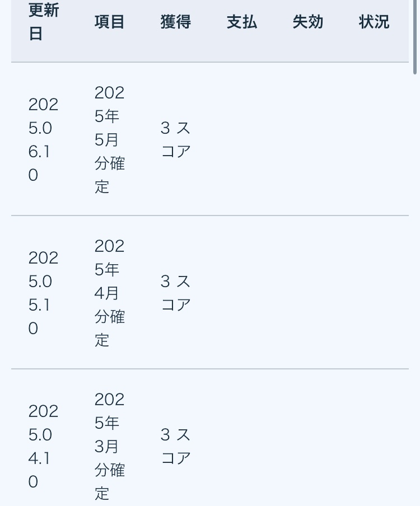Open the 2025年5月分確定 item entry
Screen dimensions: 420x506
(109, 139)
